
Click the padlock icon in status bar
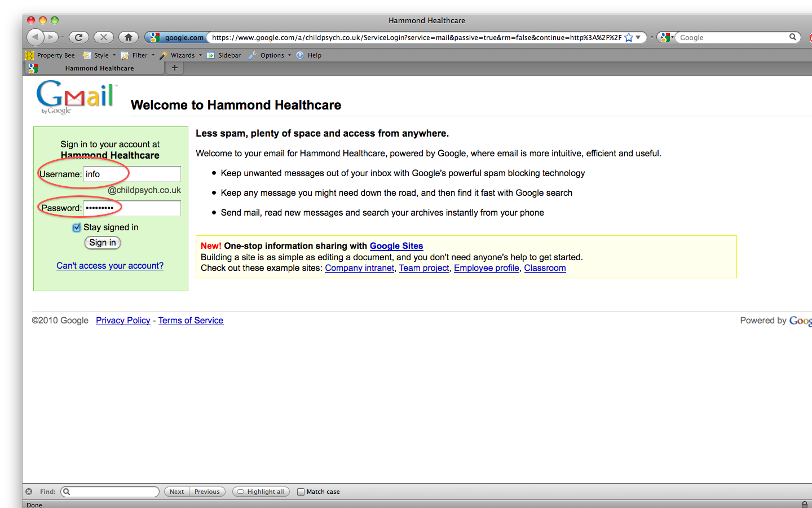point(805,504)
